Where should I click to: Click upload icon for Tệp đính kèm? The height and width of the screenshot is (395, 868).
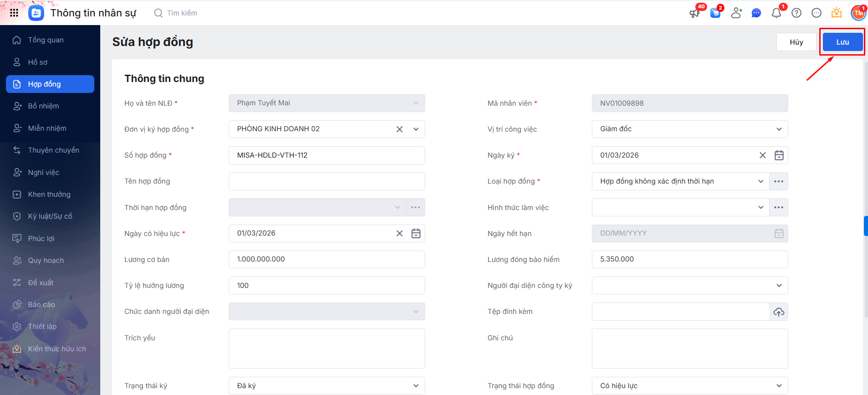pos(779,312)
